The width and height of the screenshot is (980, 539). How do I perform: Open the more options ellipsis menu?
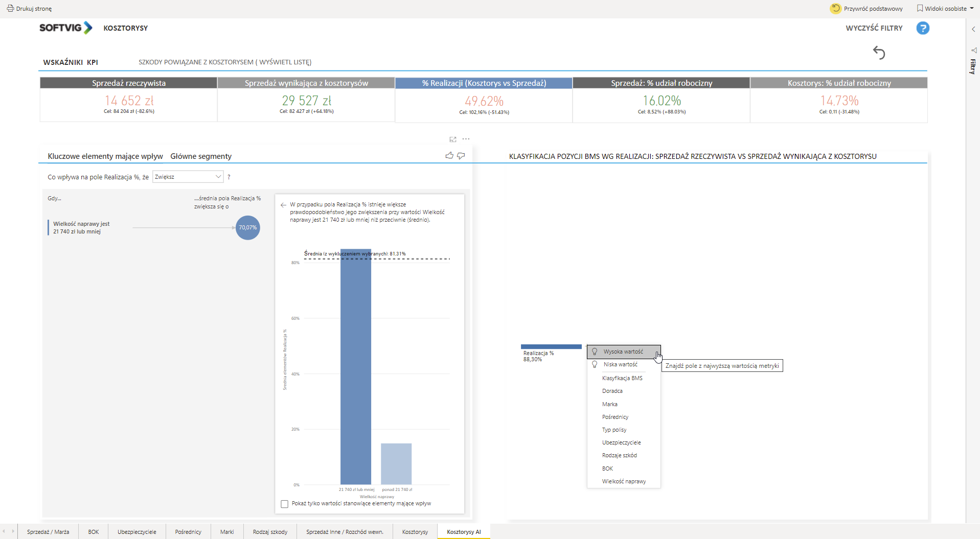pos(466,139)
